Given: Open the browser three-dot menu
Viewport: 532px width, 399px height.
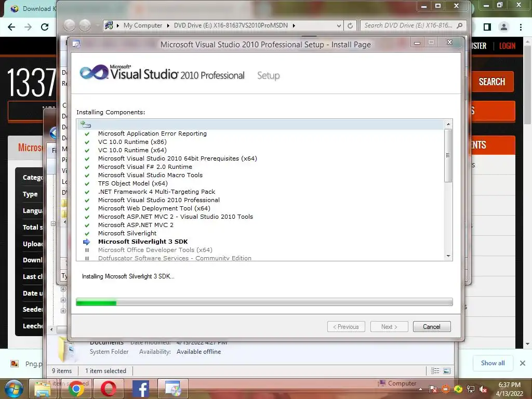Looking at the screenshot, I should pyautogui.click(x=521, y=27).
